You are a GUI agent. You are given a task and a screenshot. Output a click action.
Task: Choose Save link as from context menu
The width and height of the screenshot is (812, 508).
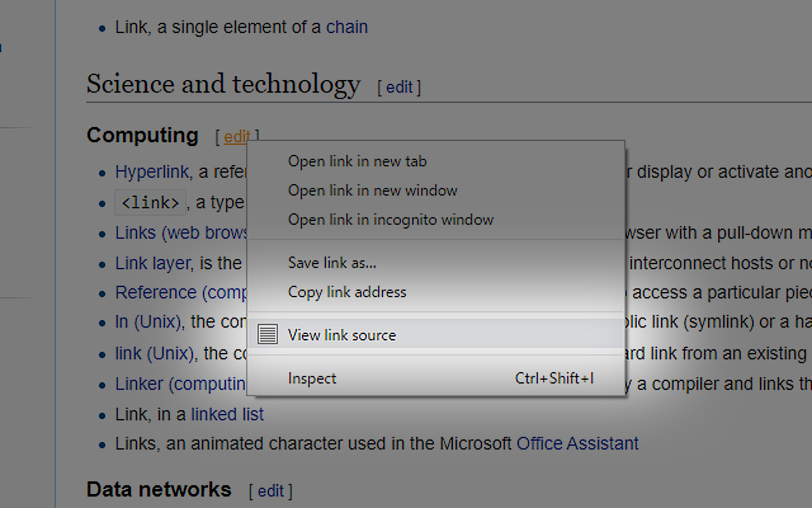pyautogui.click(x=332, y=262)
